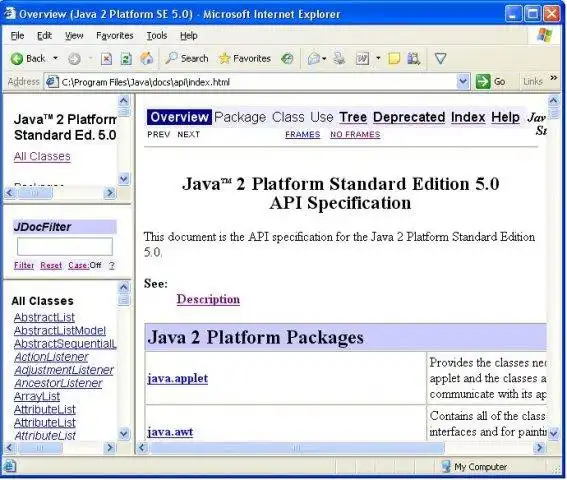The image size is (567, 480).
Task: Go to the Home page icon
Action: click(x=147, y=58)
